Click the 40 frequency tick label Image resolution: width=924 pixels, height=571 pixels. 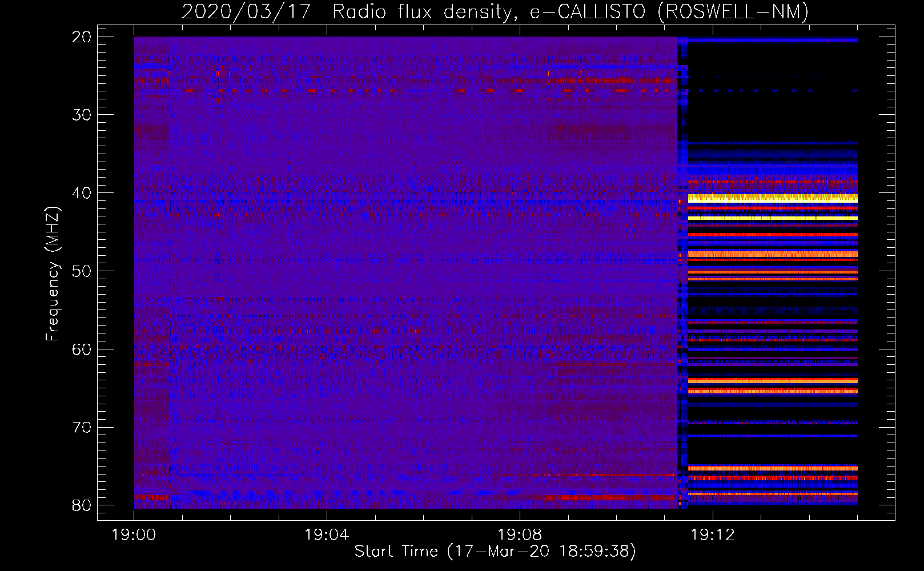[x=82, y=193]
